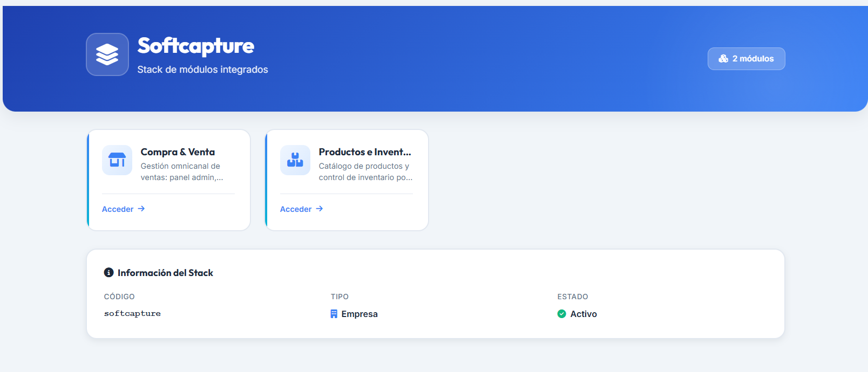Click the CÓDIGO column label
The height and width of the screenshot is (372, 868).
coord(119,297)
